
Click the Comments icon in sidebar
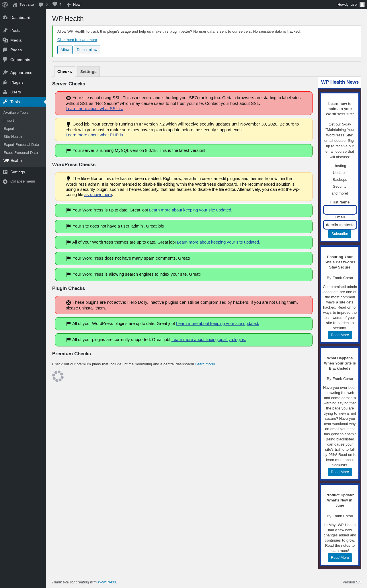(5, 60)
